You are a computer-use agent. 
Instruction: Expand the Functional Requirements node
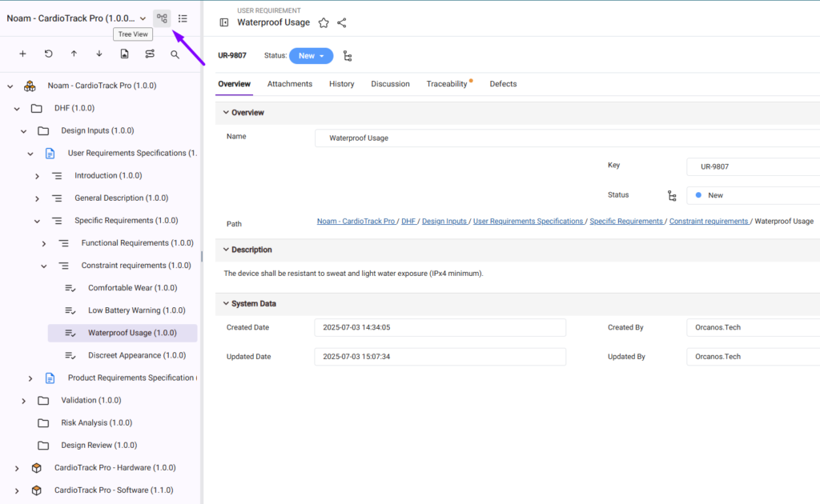pos(43,243)
